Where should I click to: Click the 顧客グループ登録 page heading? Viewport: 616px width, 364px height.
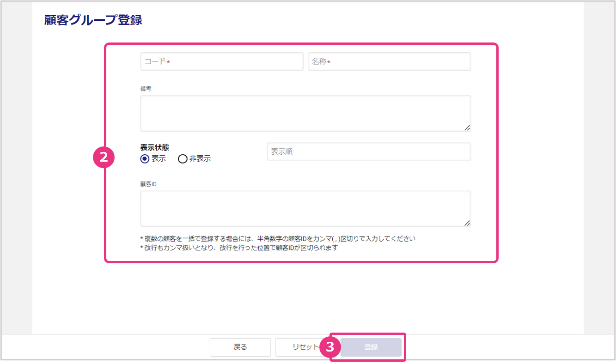coord(93,20)
